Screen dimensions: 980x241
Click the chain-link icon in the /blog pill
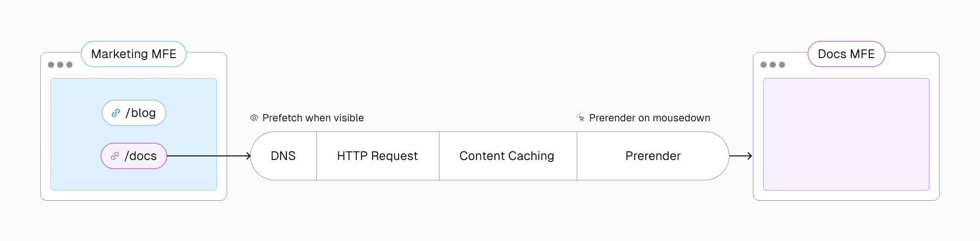[x=116, y=113]
